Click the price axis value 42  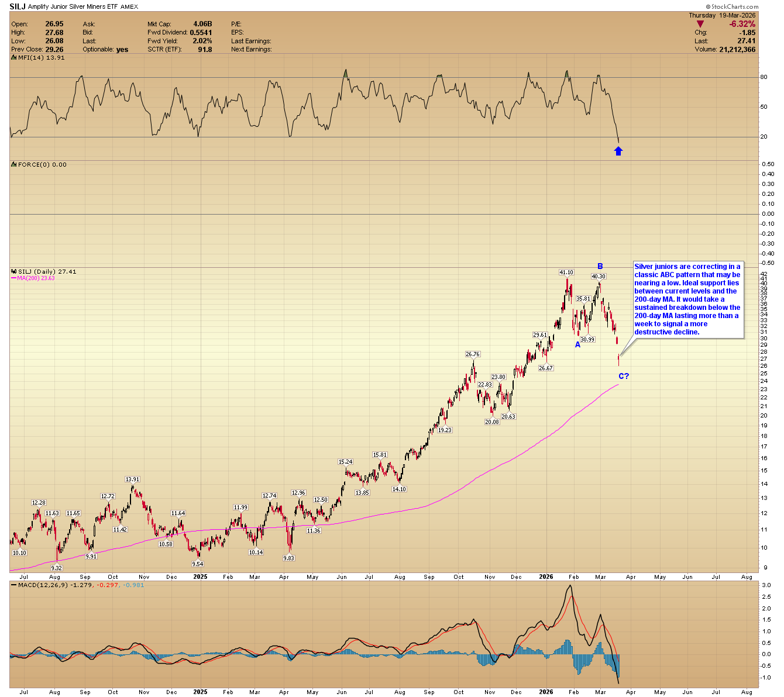click(x=764, y=274)
